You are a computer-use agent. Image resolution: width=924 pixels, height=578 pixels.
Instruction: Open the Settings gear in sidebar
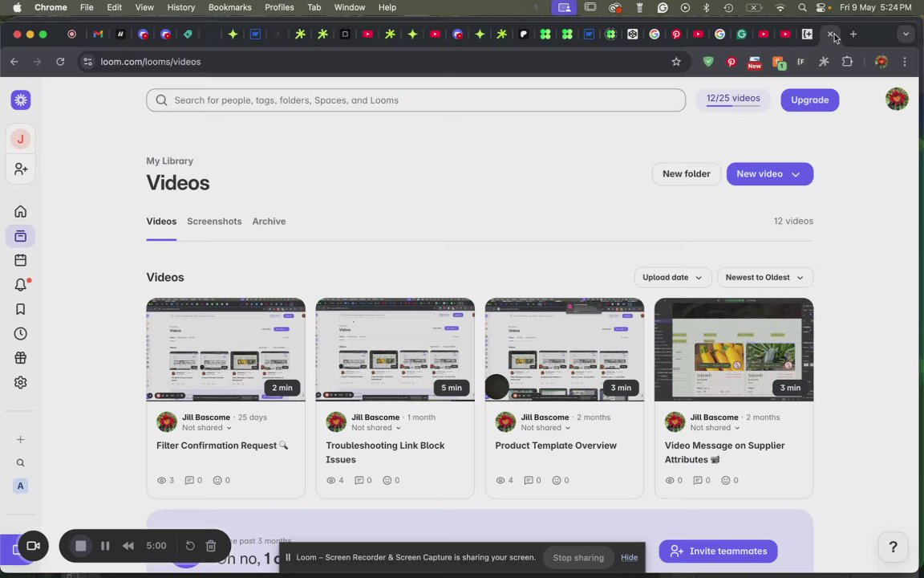[21, 382]
